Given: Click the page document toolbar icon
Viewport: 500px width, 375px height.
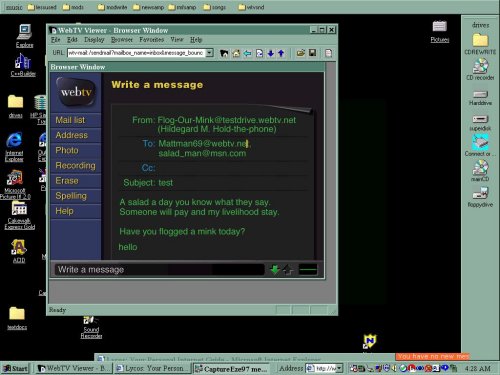Looking at the screenshot, I should (328, 53).
